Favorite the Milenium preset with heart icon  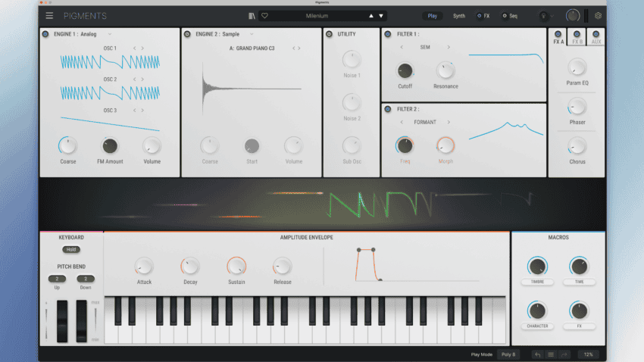tap(265, 16)
